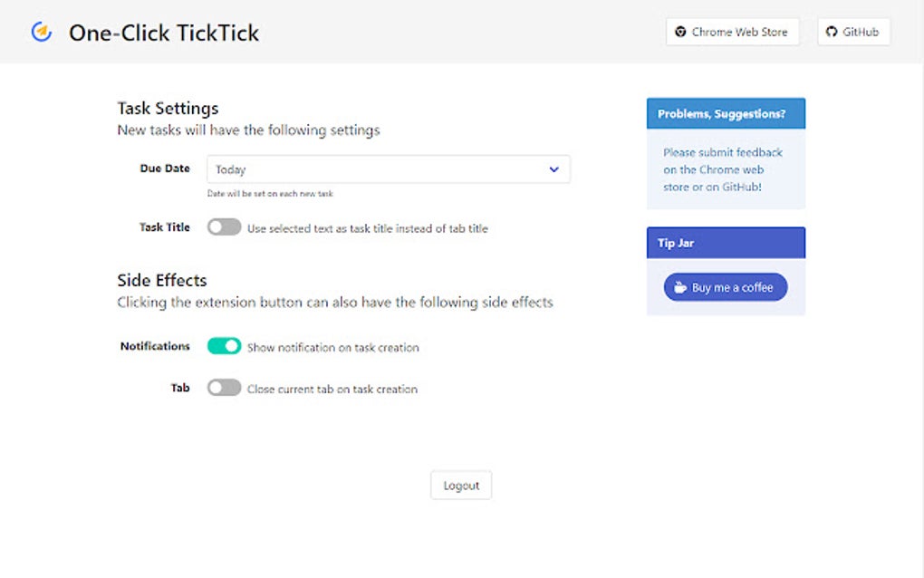Click the Chrome icon beside Chrome Web Store
The width and height of the screenshot is (924, 578).
pos(680,31)
